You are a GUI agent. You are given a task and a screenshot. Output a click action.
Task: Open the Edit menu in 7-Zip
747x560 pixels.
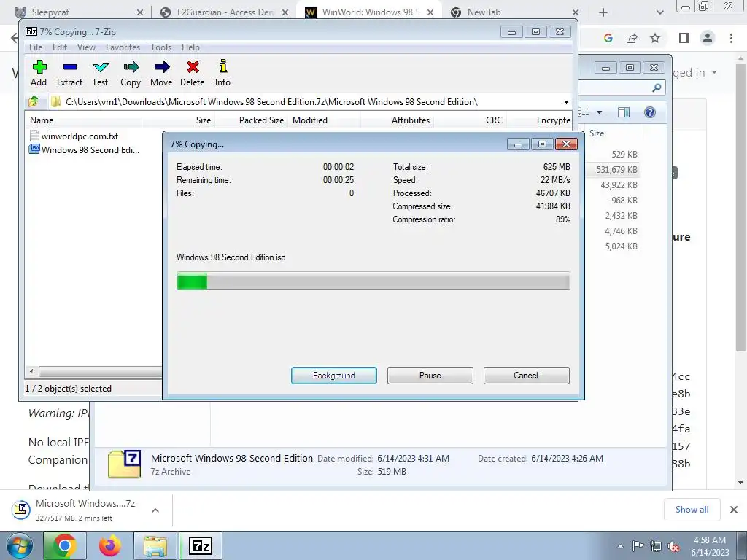(60, 47)
